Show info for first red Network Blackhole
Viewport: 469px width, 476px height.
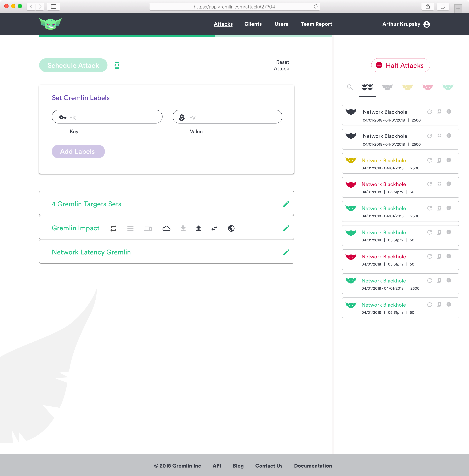click(x=449, y=184)
